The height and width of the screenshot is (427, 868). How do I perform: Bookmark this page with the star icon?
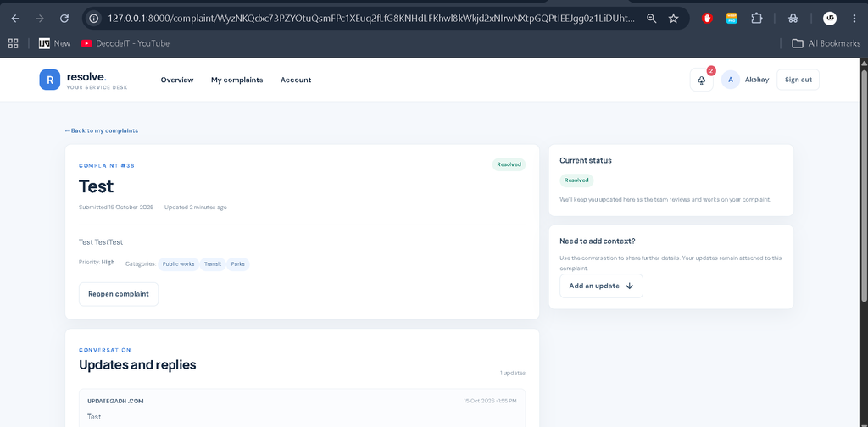(673, 19)
